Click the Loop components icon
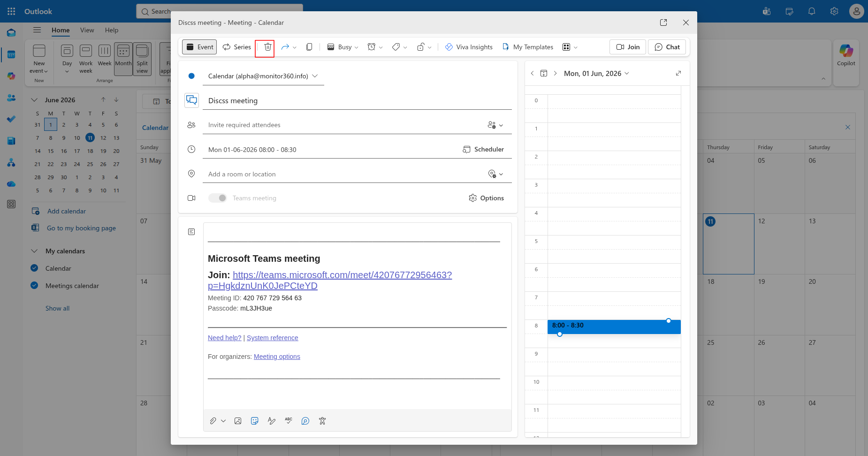868x456 pixels. 305,421
